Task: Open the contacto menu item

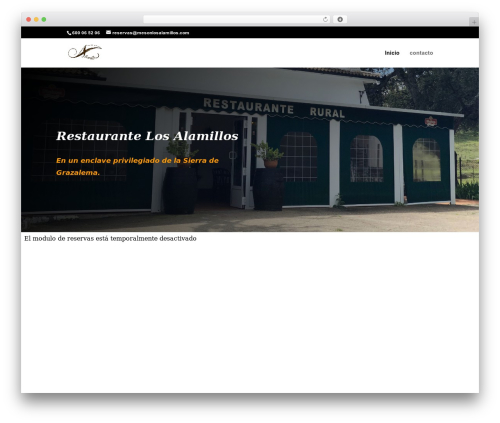Action: pos(421,53)
